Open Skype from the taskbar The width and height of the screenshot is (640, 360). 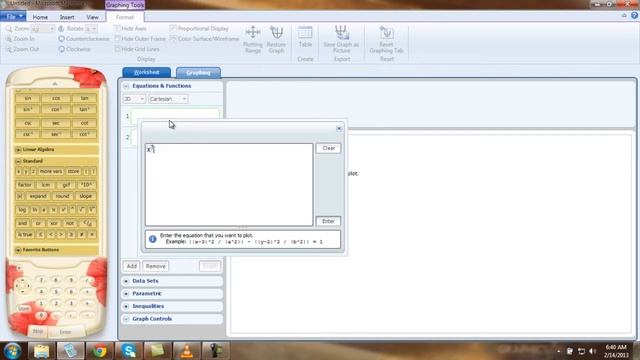tap(129, 351)
